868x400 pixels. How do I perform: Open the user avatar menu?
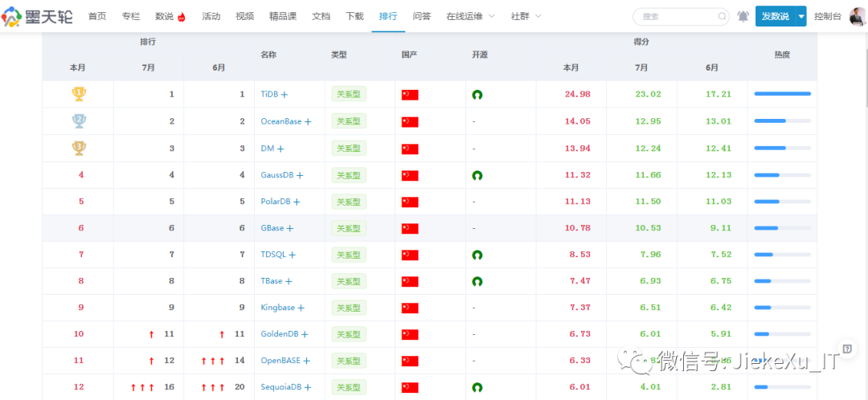856,17
